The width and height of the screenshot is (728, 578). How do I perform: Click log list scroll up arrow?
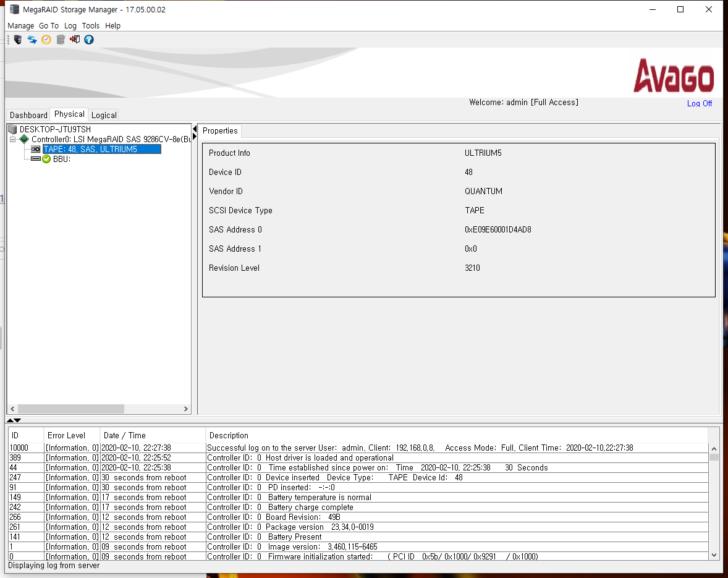(x=714, y=448)
